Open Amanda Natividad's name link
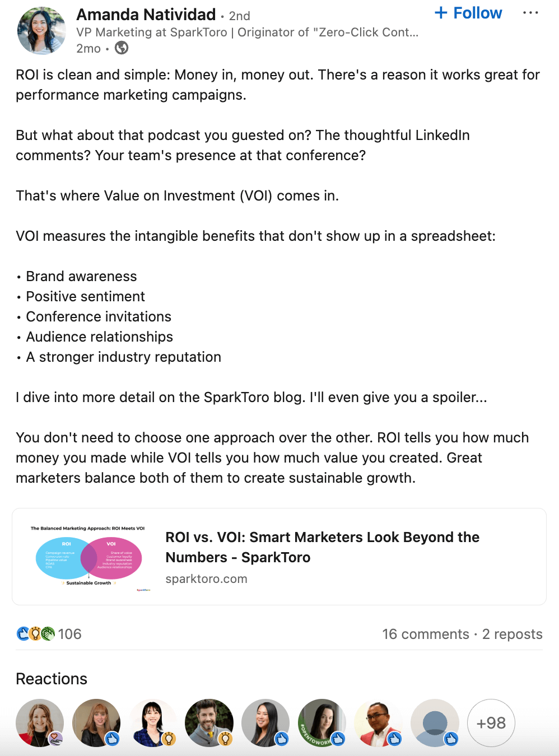The width and height of the screenshot is (559, 756). (146, 14)
